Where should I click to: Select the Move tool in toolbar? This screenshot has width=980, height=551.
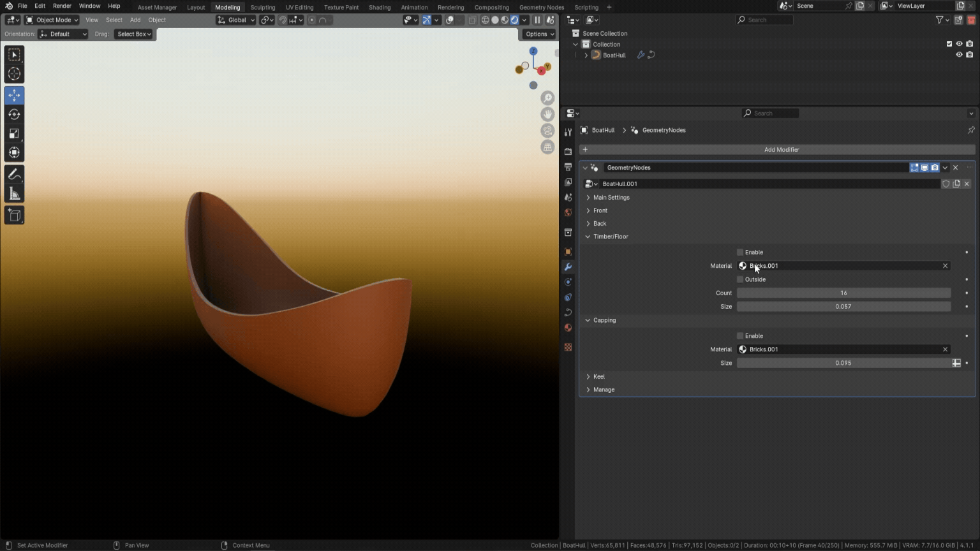coord(14,95)
